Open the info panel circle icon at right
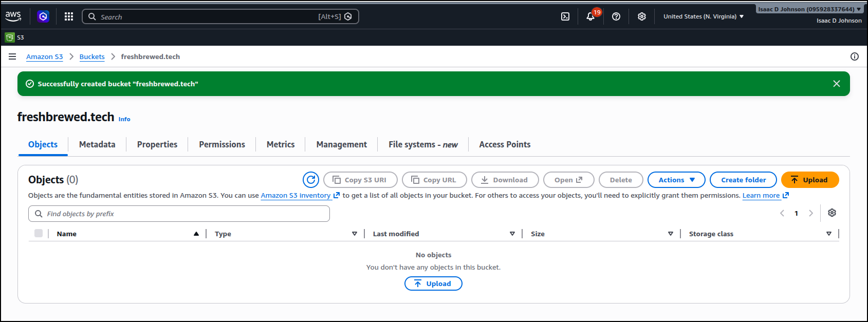The height and width of the screenshot is (322, 868). (x=855, y=56)
